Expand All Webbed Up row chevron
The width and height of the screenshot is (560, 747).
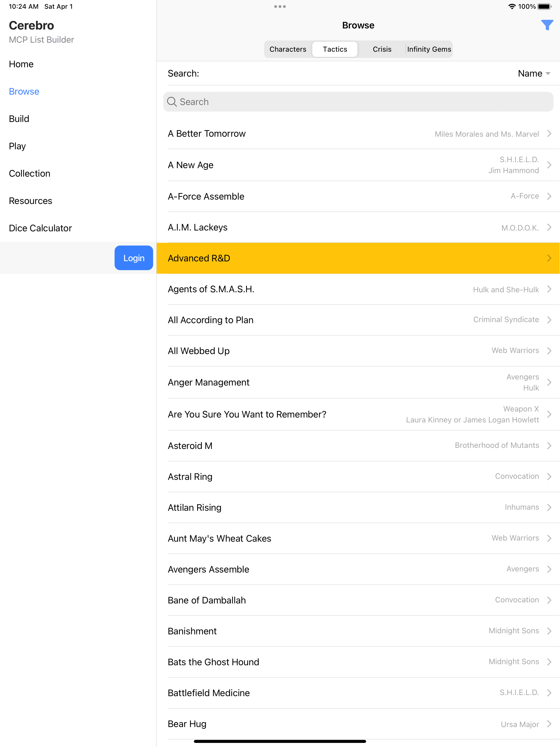(549, 351)
